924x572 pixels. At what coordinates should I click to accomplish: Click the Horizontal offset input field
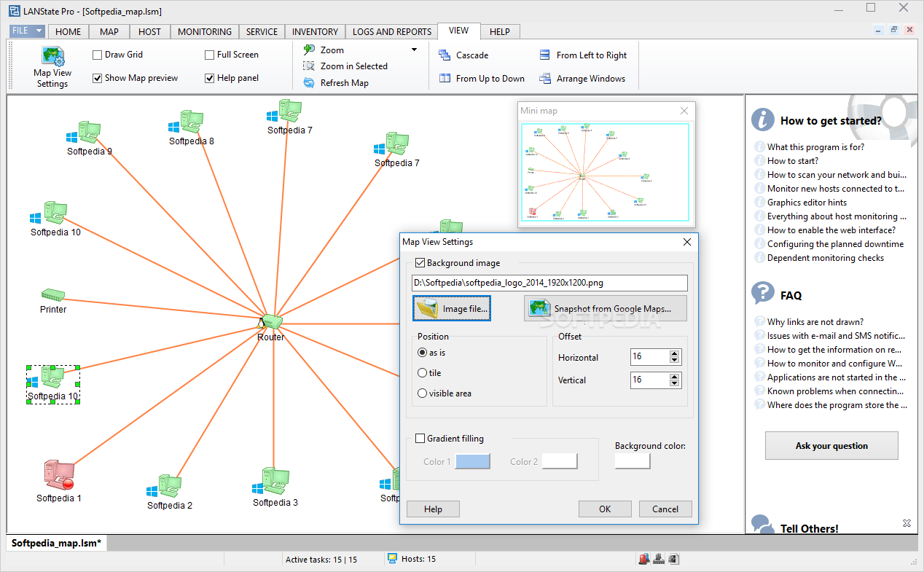click(x=650, y=357)
